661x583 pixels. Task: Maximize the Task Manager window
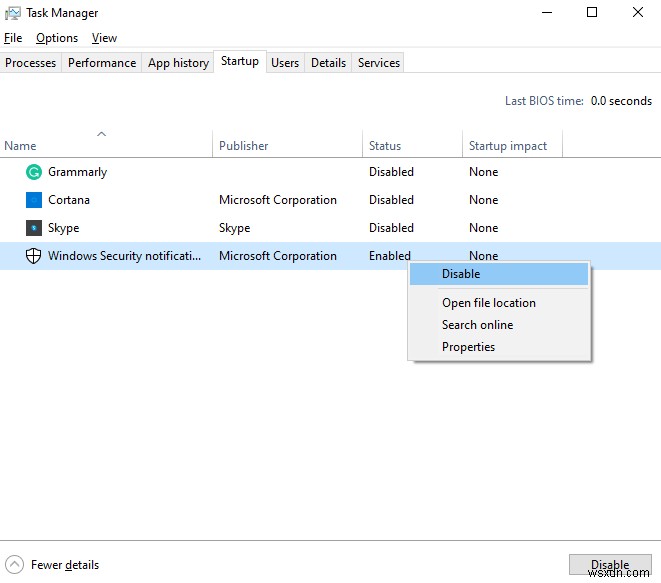pos(592,13)
